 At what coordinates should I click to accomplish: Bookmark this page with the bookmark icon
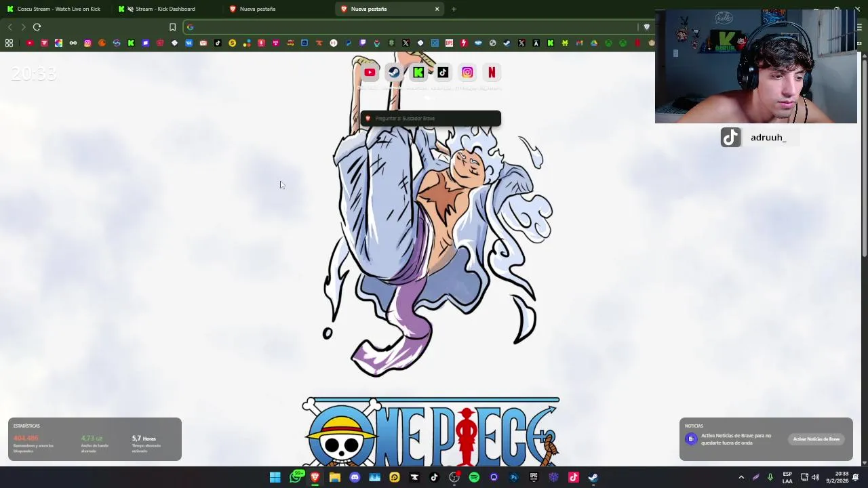tap(172, 27)
